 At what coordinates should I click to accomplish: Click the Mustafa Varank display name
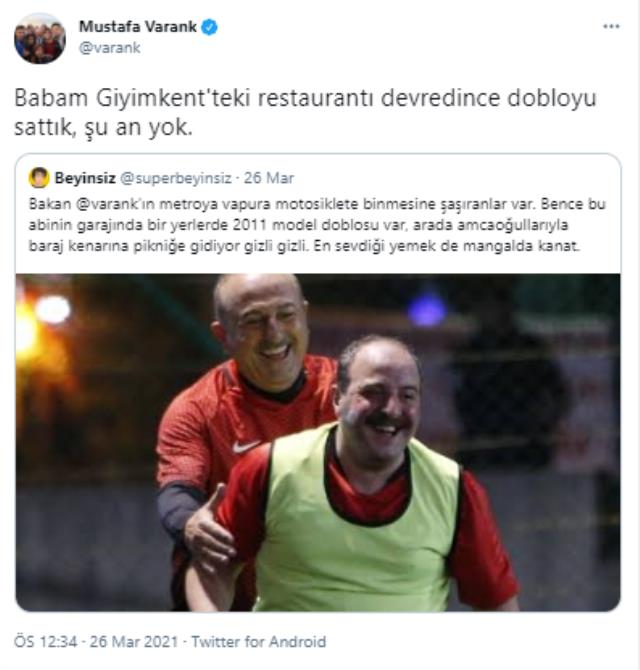138,26
